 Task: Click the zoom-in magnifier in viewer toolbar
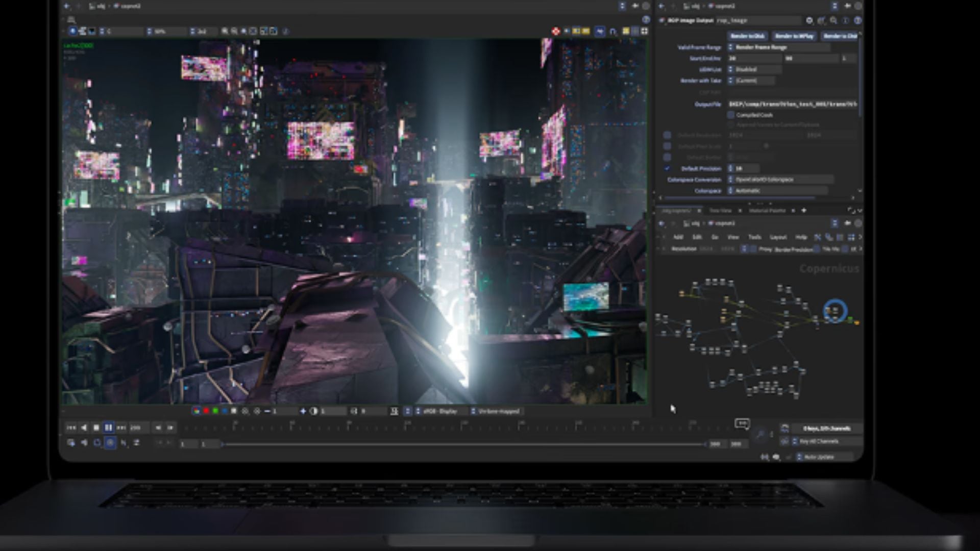click(x=225, y=32)
